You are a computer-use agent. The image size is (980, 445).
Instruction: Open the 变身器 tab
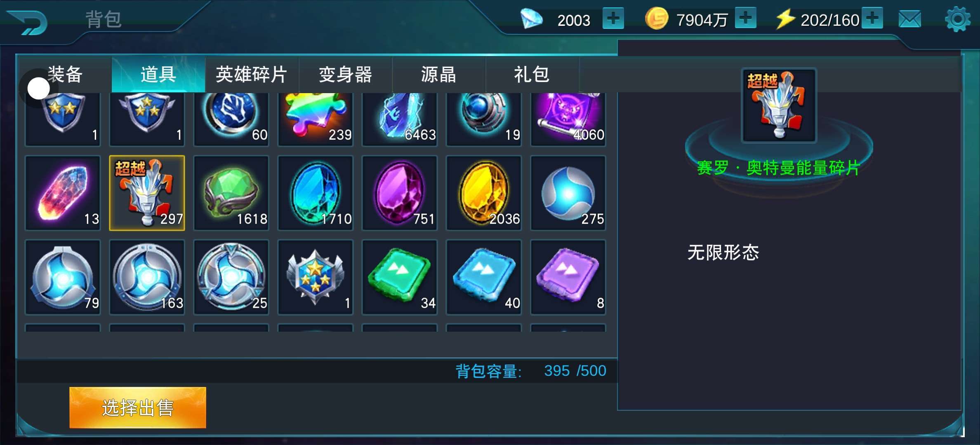coord(345,75)
